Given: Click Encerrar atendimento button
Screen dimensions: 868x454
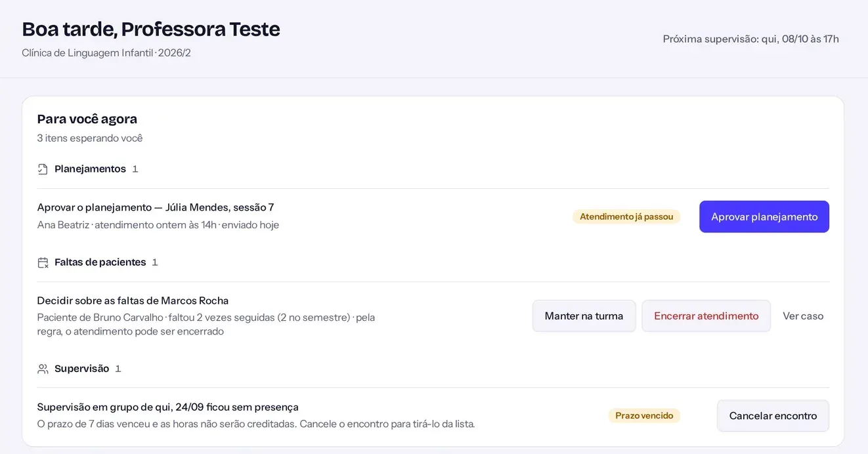Looking at the screenshot, I should (706, 316).
